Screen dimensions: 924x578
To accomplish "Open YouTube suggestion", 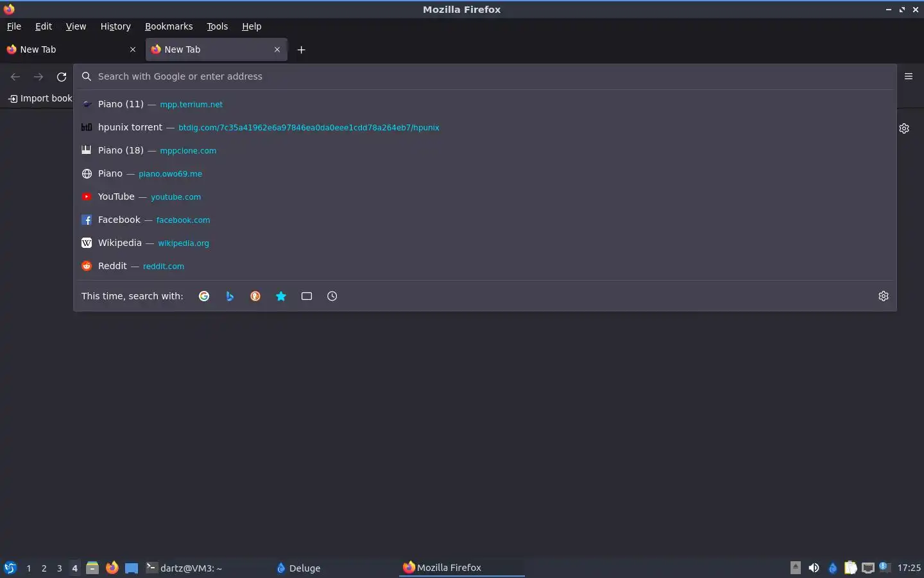I will click(x=484, y=197).
